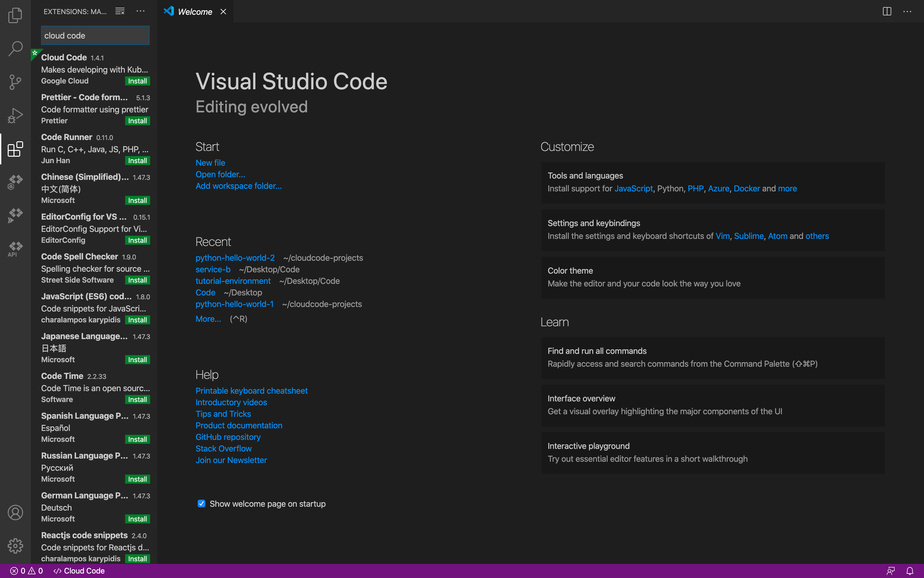The width and height of the screenshot is (924, 578).
Task: Select the Extensions view icon
Action: tap(15, 149)
